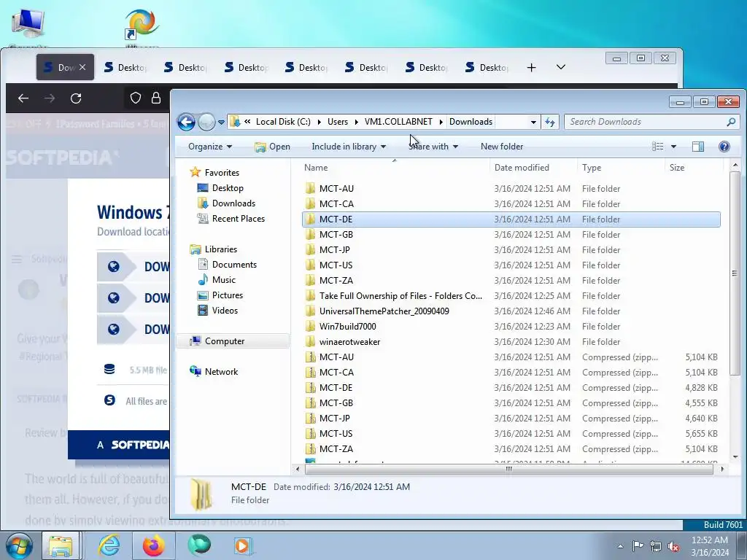Select the MCT-DE compressed zip icon
747x560 pixels.
tap(310, 388)
